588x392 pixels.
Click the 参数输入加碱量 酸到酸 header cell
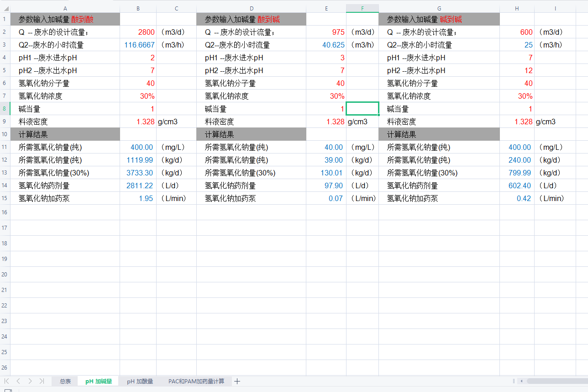(x=65, y=19)
